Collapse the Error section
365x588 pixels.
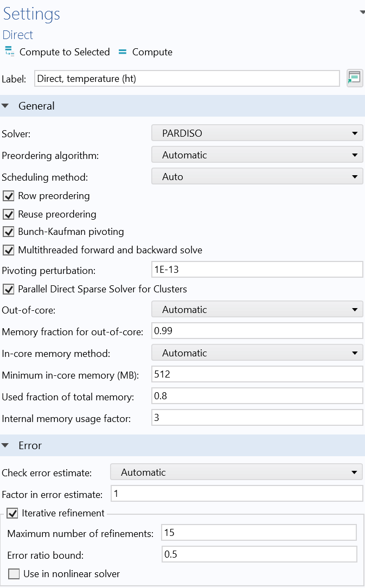5,446
